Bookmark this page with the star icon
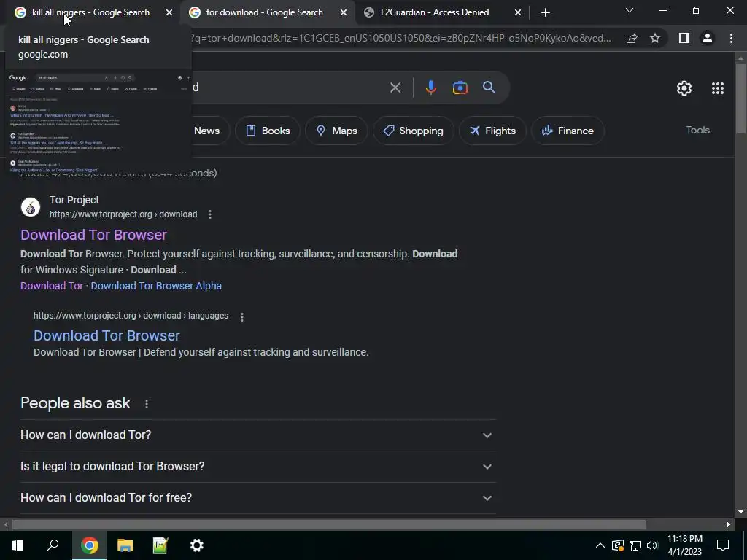The height and width of the screenshot is (560, 747). click(x=655, y=39)
